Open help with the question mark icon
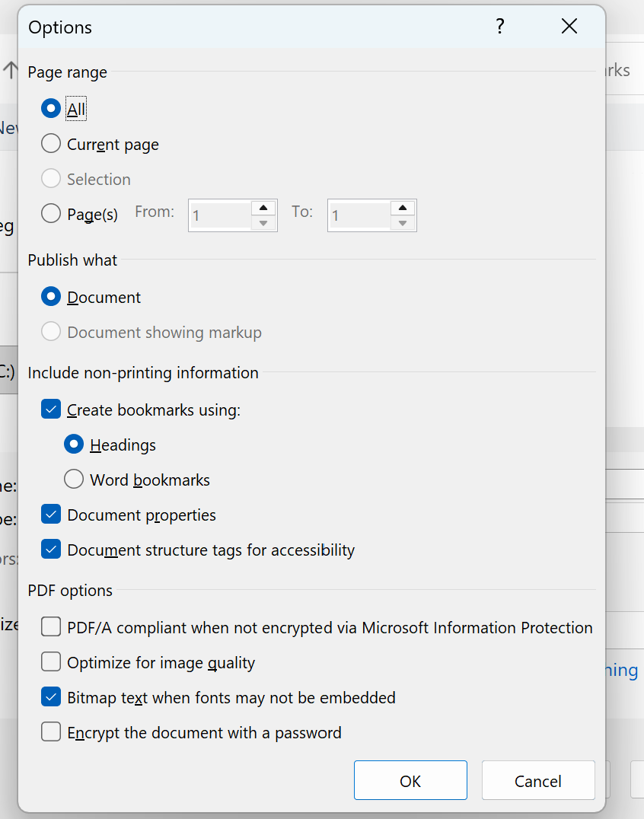The width and height of the screenshot is (644, 819). (500, 26)
